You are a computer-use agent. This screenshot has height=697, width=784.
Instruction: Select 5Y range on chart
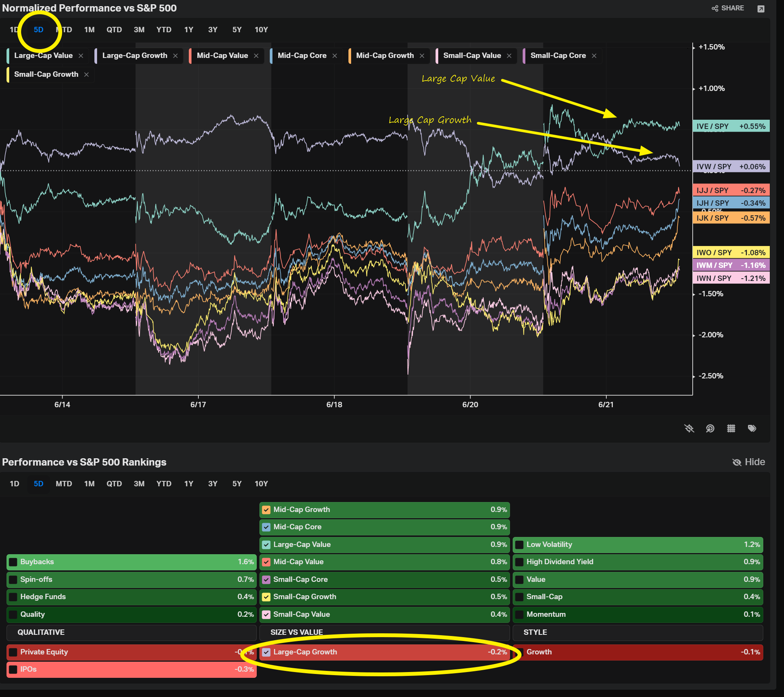237,30
